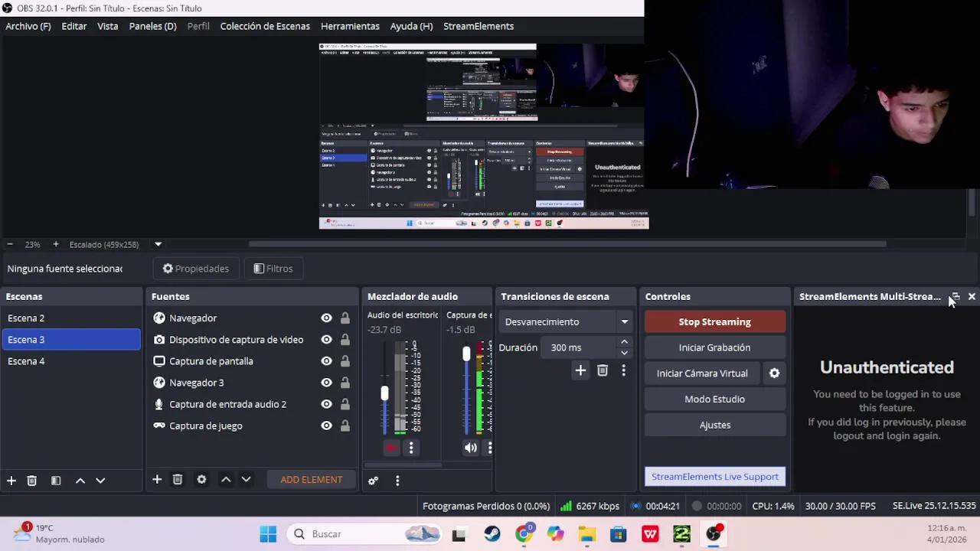Adjust the second channel volume slider handle
Viewport: 980px width, 551px height.
click(x=466, y=354)
